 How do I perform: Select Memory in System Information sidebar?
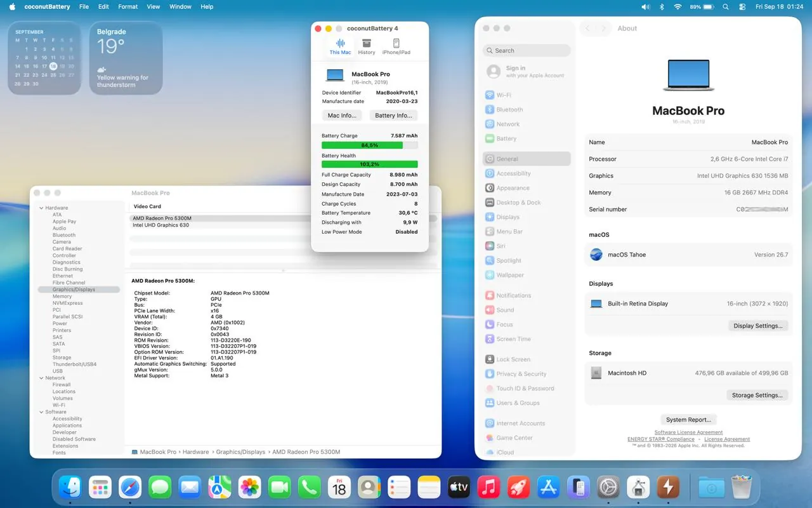click(x=62, y=297)
